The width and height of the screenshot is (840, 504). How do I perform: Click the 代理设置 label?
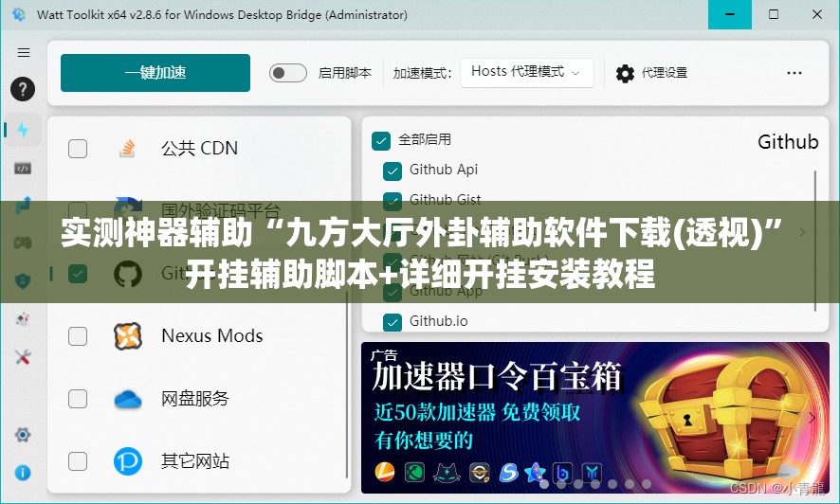coord(665,73)
